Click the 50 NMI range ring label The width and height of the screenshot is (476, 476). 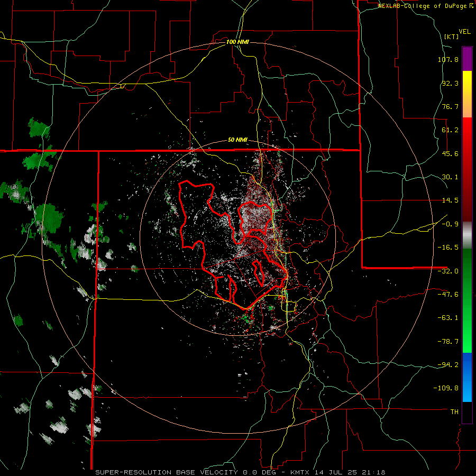coord(237,140)
